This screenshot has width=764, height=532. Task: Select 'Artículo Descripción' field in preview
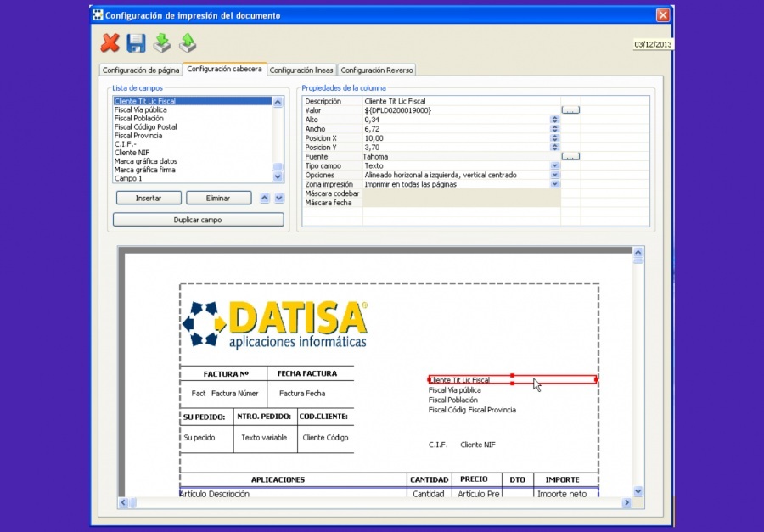click(x=215, y=494)
